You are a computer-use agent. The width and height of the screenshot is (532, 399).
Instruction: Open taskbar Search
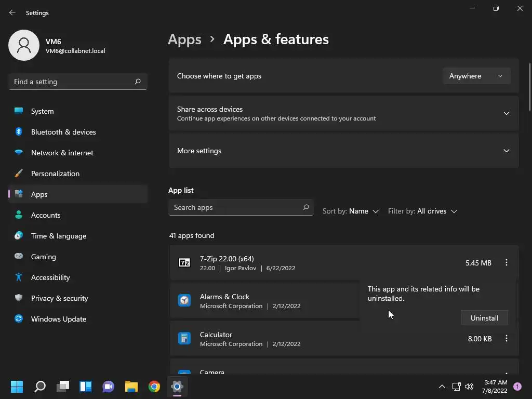(40, 387)
